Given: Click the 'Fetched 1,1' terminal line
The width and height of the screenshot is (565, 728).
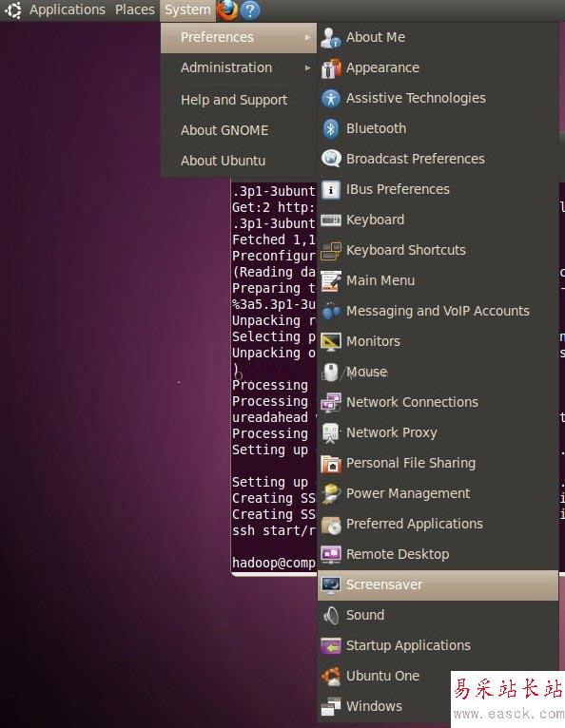Looking at the screenshot, I should pos(274,239).
